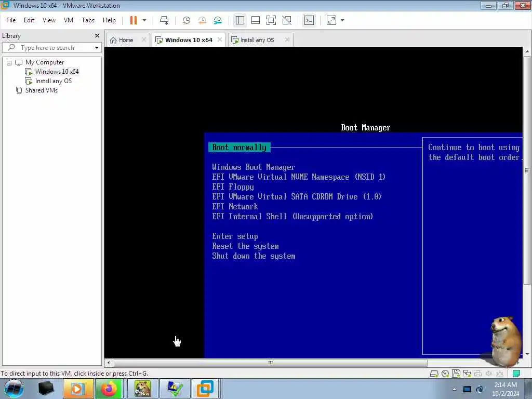Screen dimensions: 532x399
Task: Select EFI Floppy boot entry
Action: click(233, 187)
